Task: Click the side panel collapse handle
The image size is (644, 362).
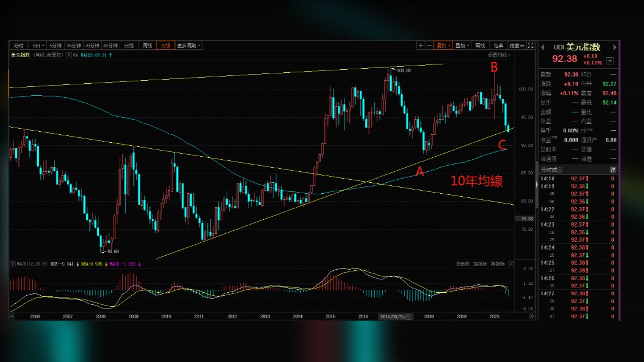Action: coord(536,185)
